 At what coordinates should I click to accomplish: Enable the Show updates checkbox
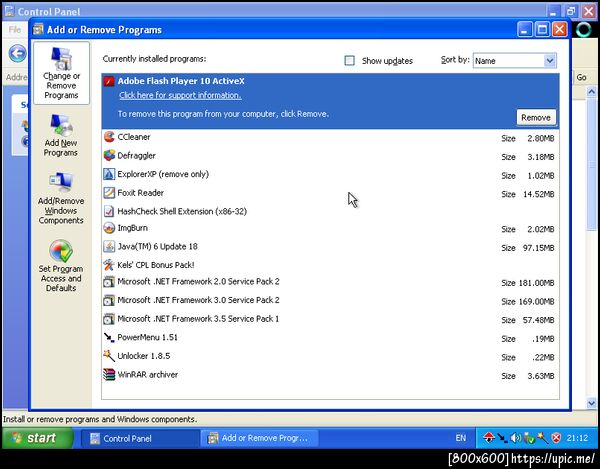click(x=349, y=60)
